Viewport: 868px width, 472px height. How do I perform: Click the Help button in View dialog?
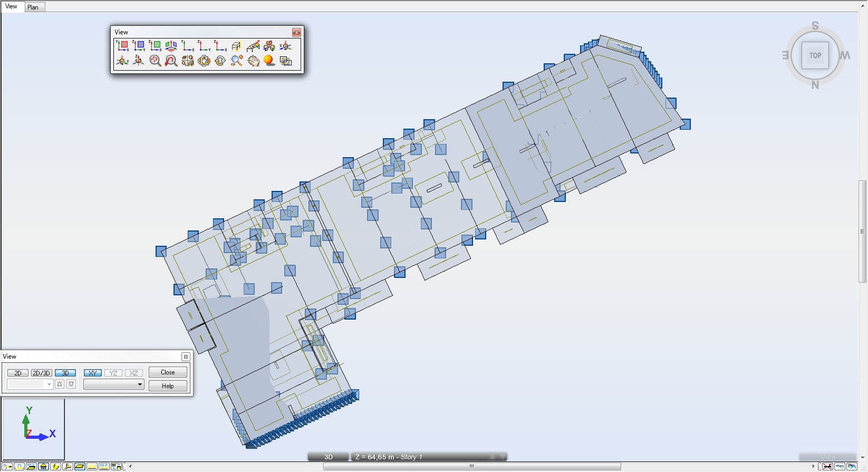pyautogui.click(x=168, y=386)
